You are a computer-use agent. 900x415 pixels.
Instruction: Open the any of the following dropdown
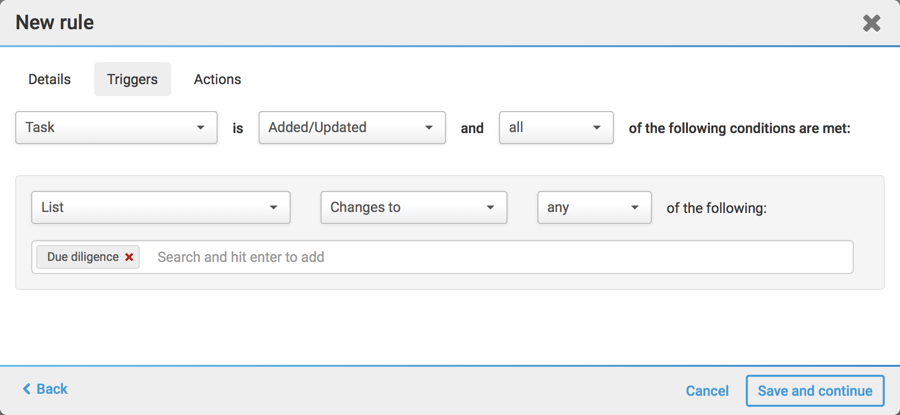(x=594, y=208)
